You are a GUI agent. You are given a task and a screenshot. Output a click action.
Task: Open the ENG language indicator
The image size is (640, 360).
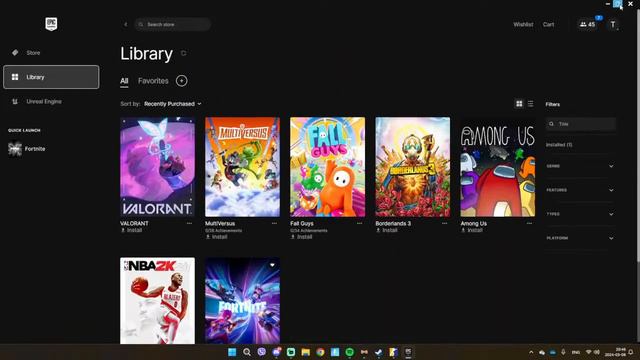tap(576, 352)
